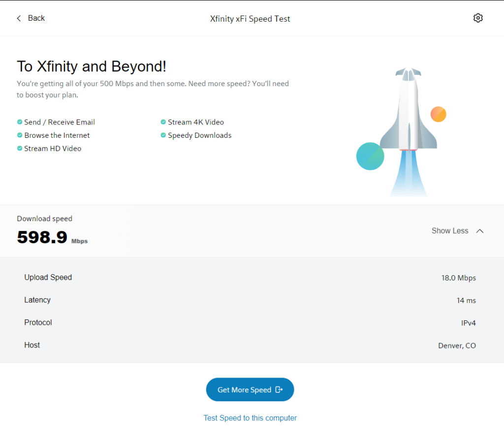Click the external-link icon inside Get More Speed
This screenshot has height=446, width=504.
click(279, 389)
